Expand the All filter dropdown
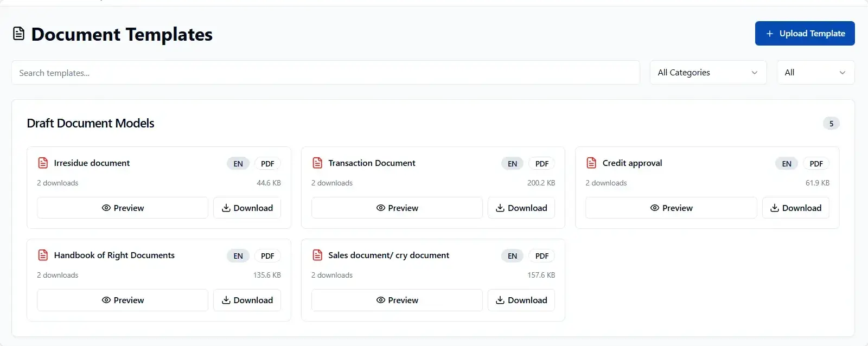Screen dimensions: 868x346 pos(815,73)
